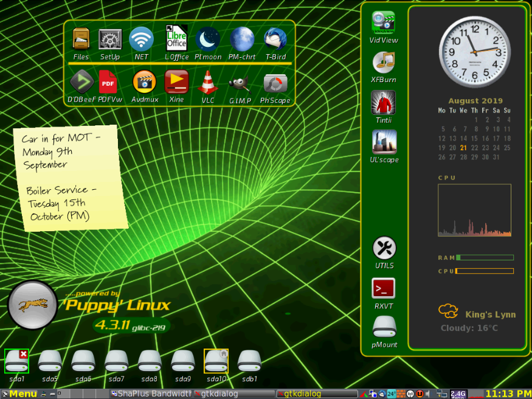Open the speaker volume tray icon
This screenshot has height=399, width=532.
(428, 394)
